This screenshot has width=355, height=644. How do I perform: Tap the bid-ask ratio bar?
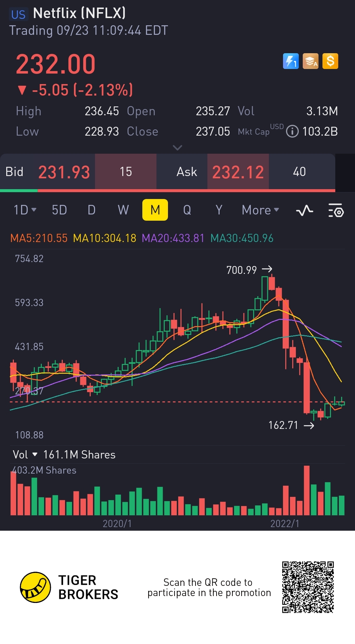click(x=168, y=190)
